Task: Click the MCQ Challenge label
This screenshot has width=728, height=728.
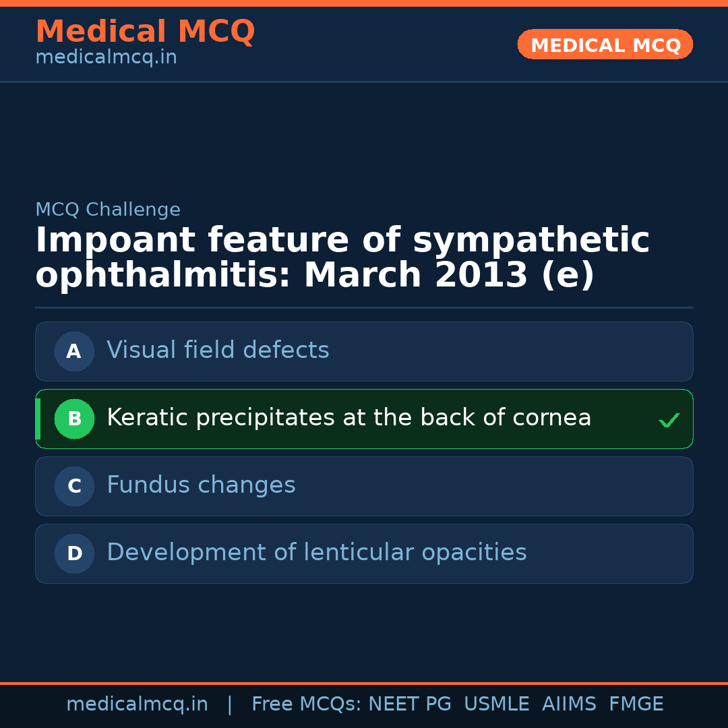Action: tap(108, 210)
